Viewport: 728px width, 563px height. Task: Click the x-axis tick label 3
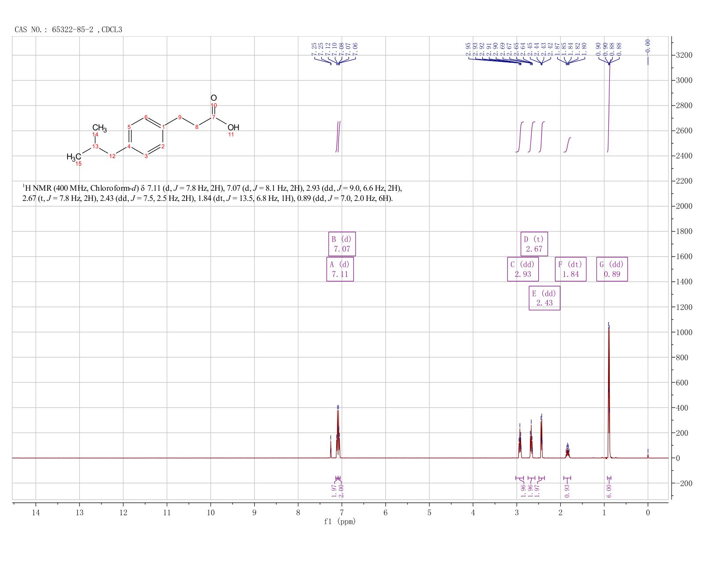pyautogui.click(x=517, y=512)
